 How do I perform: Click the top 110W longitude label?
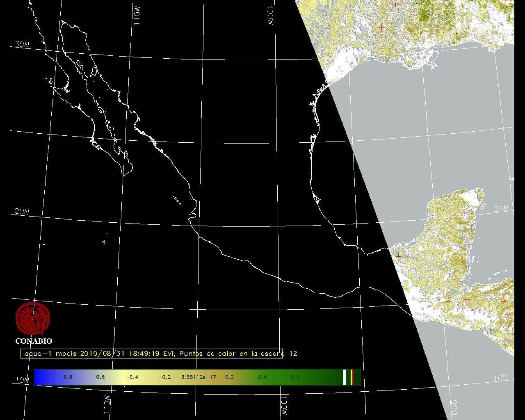[x=137, y=16]
